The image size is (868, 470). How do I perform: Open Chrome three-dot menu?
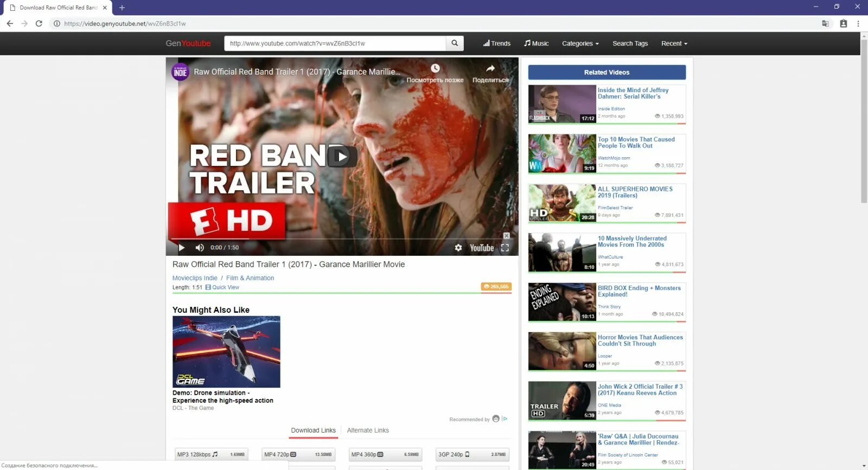(x=858, y=23)
